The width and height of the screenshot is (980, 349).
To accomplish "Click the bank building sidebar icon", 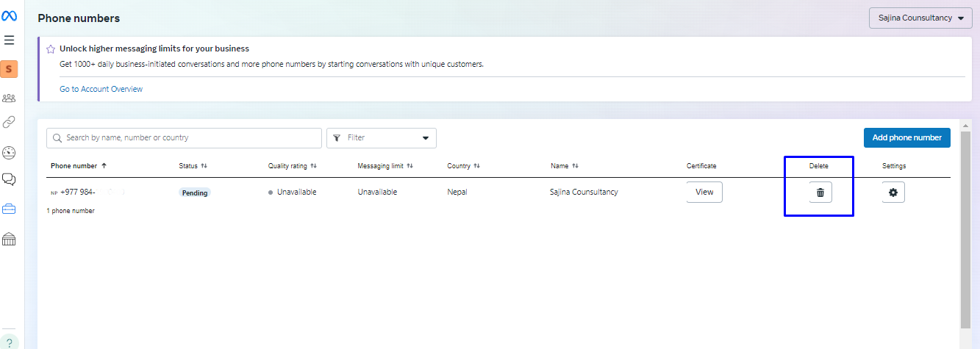I will pos(10,240).
